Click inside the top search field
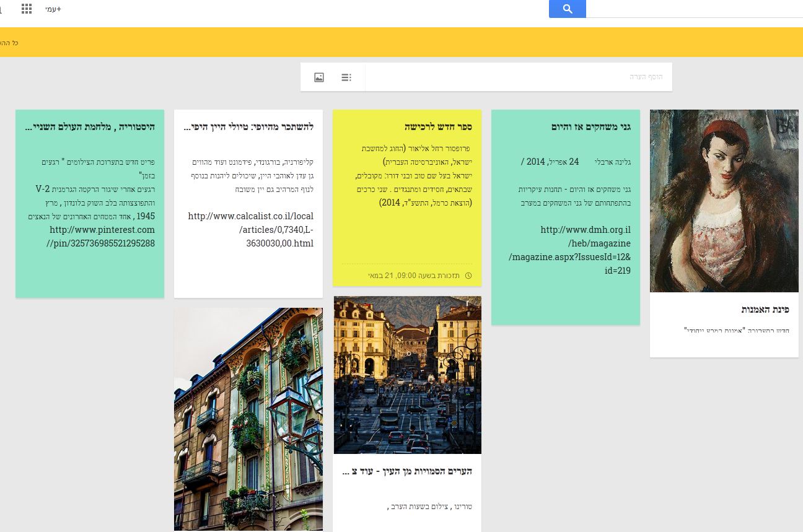Image resolution: width=803 pixels, height=532 pixels. (695, 9)
